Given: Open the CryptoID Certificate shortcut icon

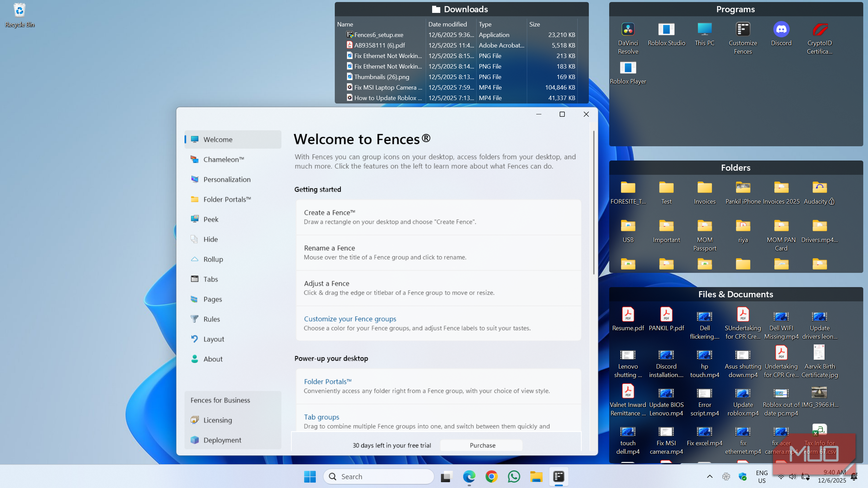Looking at the screenshot, I should 819,30.
